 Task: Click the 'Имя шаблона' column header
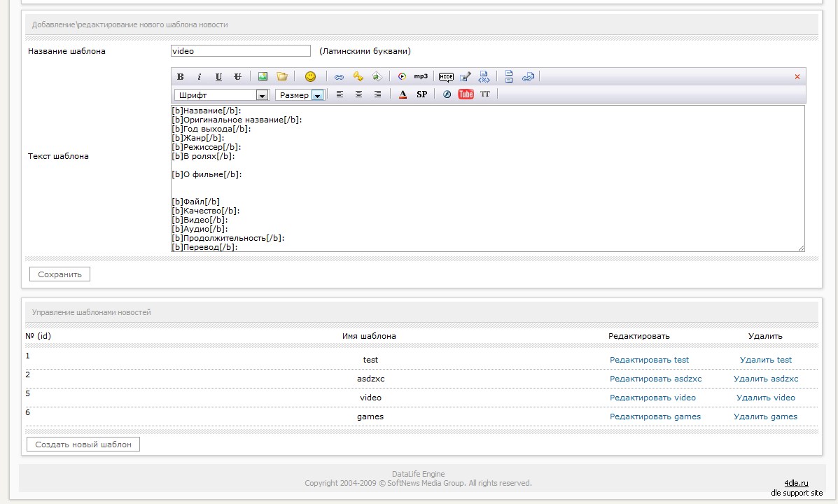point(369,336)
